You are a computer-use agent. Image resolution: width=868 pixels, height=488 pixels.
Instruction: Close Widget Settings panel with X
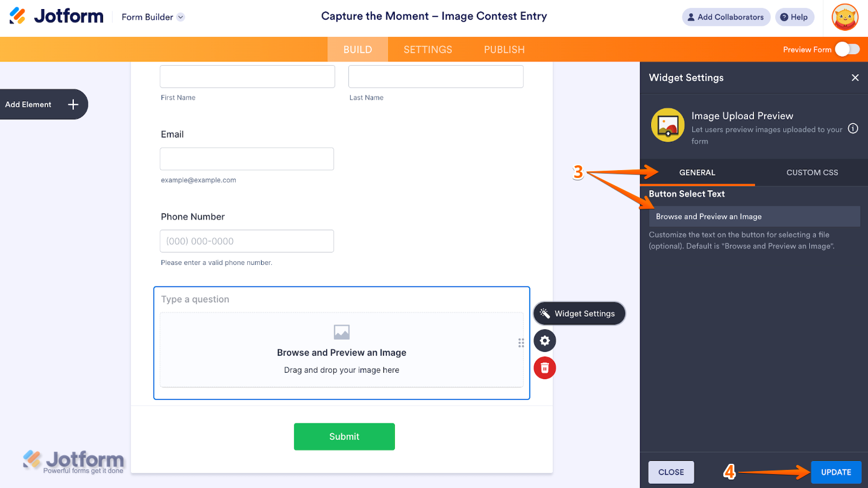(855, 78)
